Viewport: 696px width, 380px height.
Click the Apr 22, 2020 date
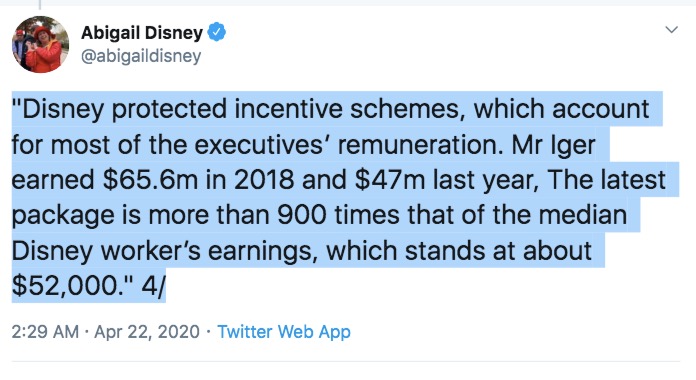tap(147, 332)
